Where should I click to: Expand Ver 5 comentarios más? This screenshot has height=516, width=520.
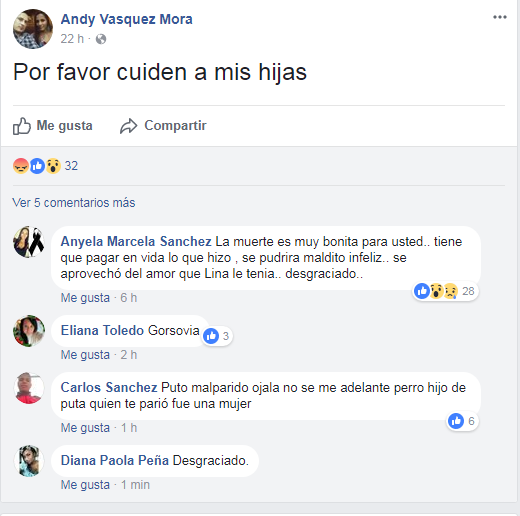(74, 203)
